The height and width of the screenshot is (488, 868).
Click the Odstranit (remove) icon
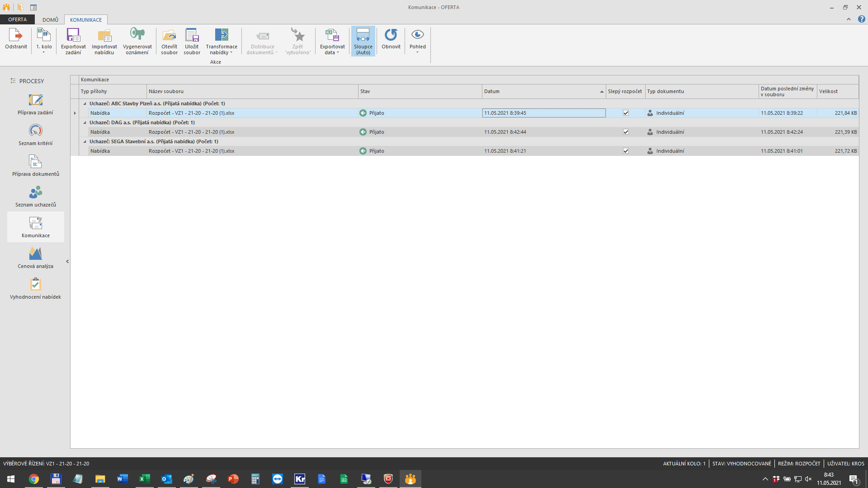[x=16, y=36]
